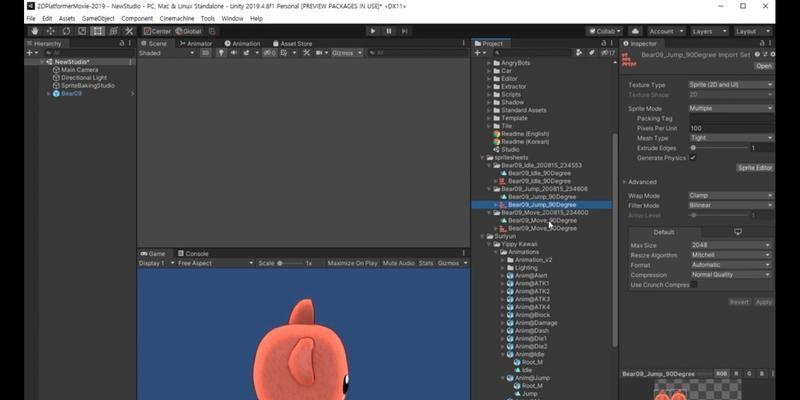800x400 pixels.
Task: Select the Hand tool in the toolbar
Action: pos(35,31)
